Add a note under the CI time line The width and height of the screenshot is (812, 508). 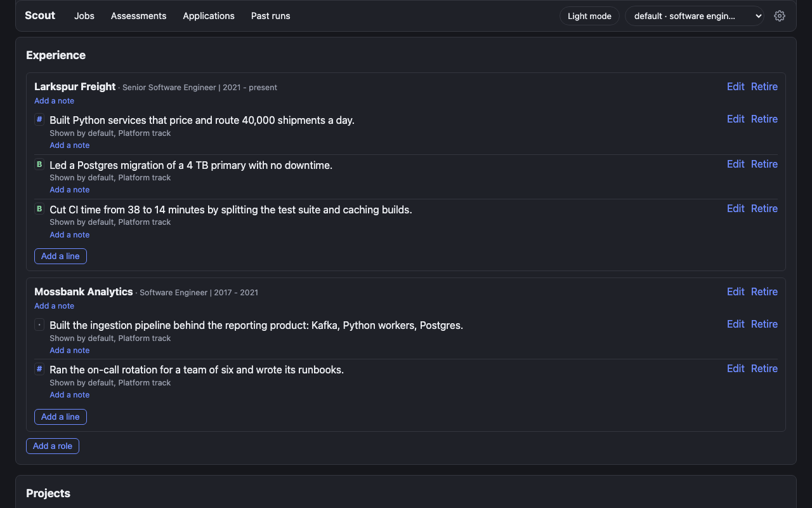tap(70, 235)
